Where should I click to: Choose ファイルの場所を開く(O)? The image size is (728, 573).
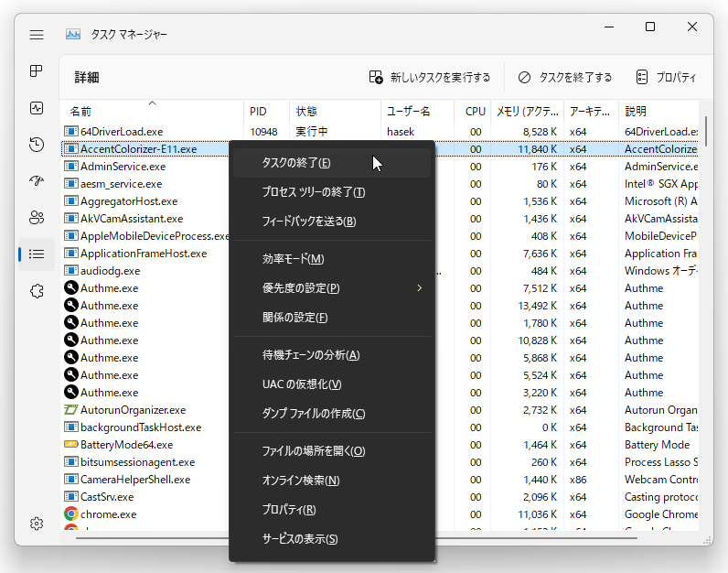point(332,451)
